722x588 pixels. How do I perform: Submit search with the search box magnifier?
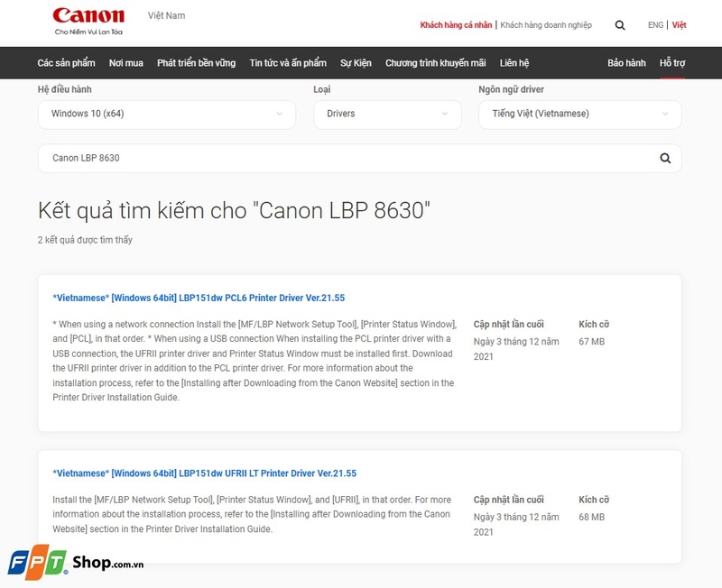click(665, 158)
